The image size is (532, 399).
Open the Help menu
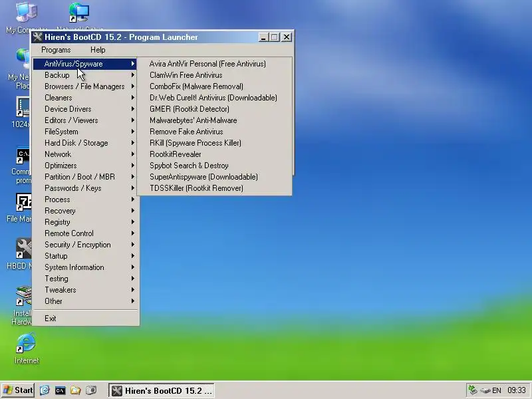coord(98,50)
